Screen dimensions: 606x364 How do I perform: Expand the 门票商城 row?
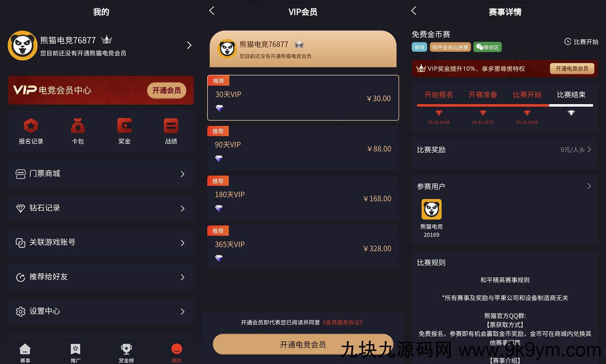click(101, 174)
